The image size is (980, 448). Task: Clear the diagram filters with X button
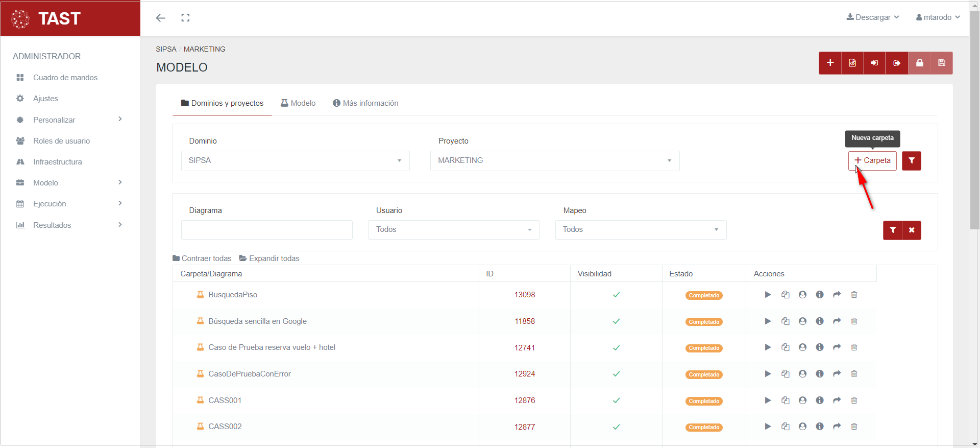click(912, 230)
